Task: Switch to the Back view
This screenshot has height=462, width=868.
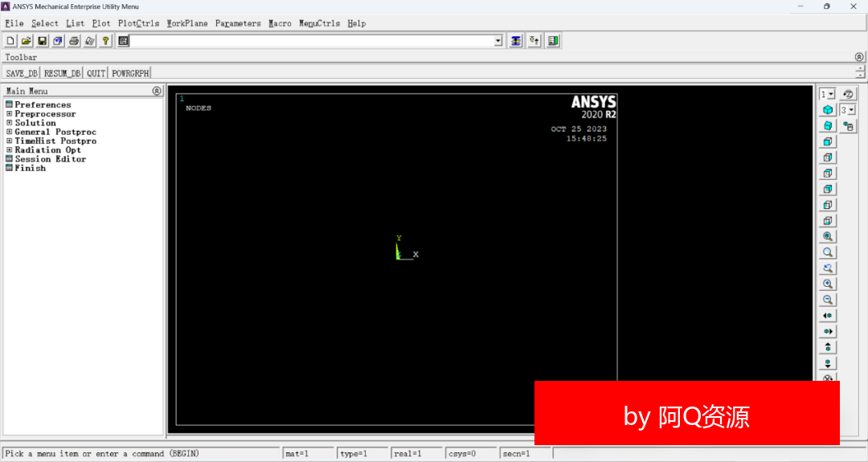Action: tap(828, 190)
